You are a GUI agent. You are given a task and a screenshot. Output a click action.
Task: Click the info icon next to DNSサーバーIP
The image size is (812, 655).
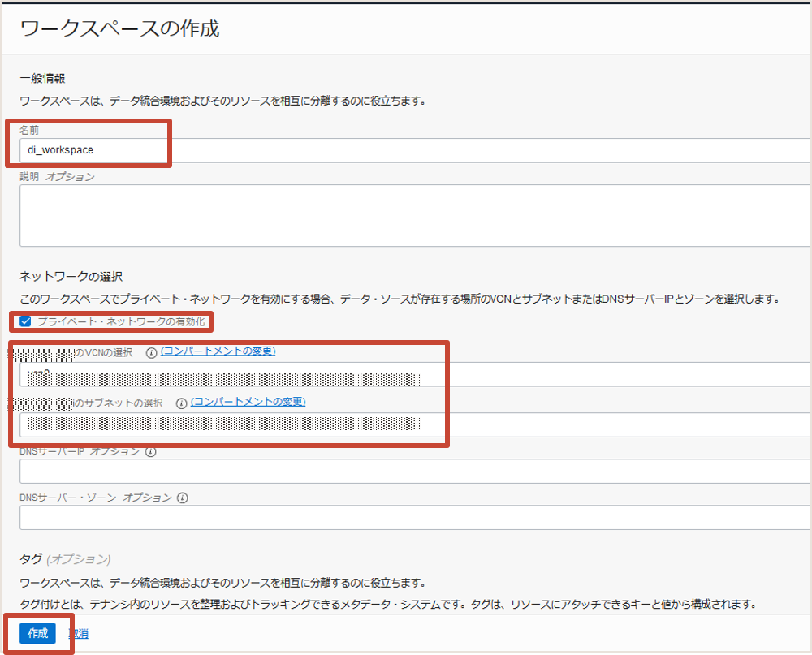click(151, 452)
